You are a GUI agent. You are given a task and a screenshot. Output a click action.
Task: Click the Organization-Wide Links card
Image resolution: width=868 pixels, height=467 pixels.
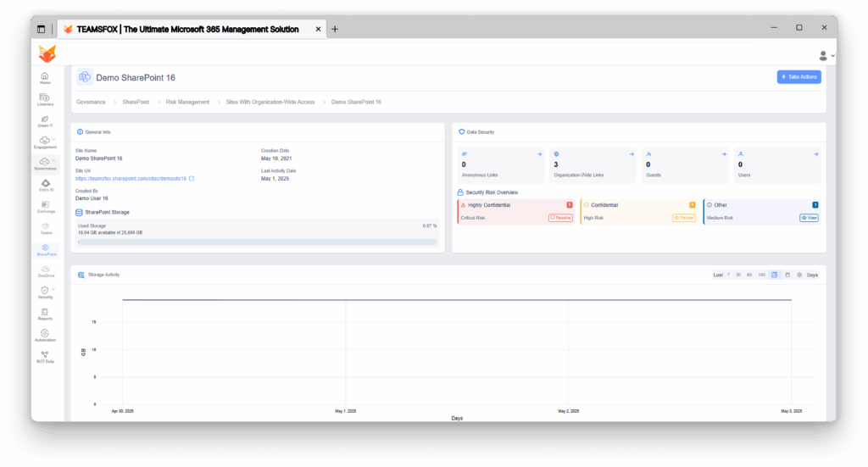(x=593, y=165)
